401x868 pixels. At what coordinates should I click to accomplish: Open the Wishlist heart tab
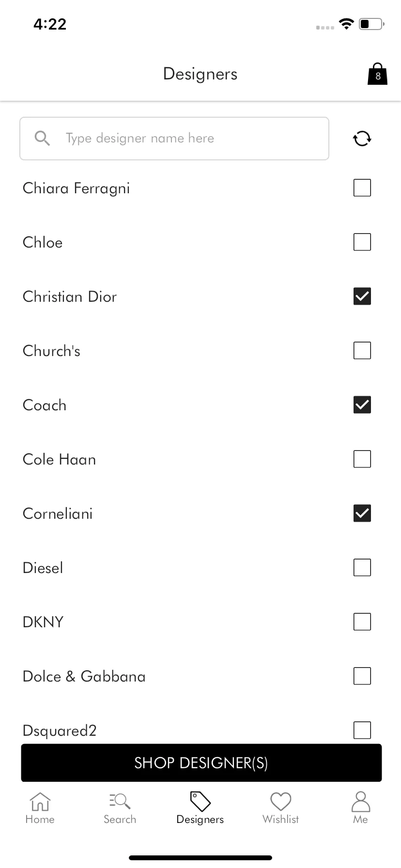click(280, 808)
